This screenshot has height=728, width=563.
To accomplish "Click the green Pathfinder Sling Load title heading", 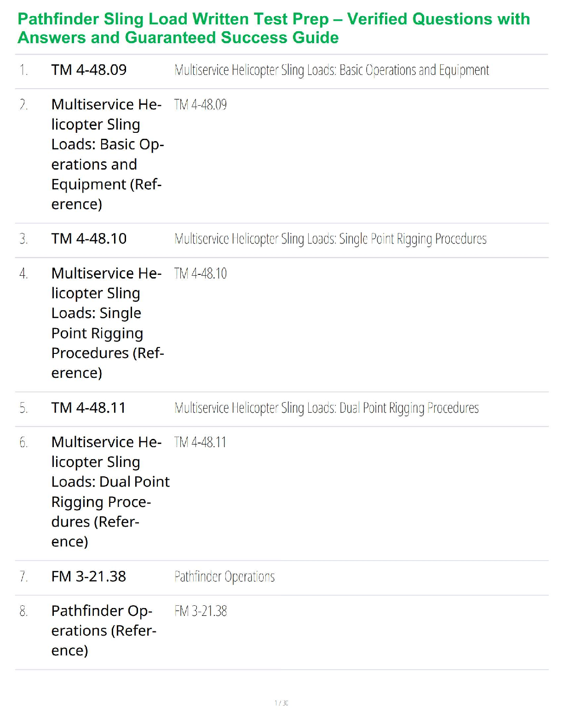I will pyautogui.click(x=273, y=28).
